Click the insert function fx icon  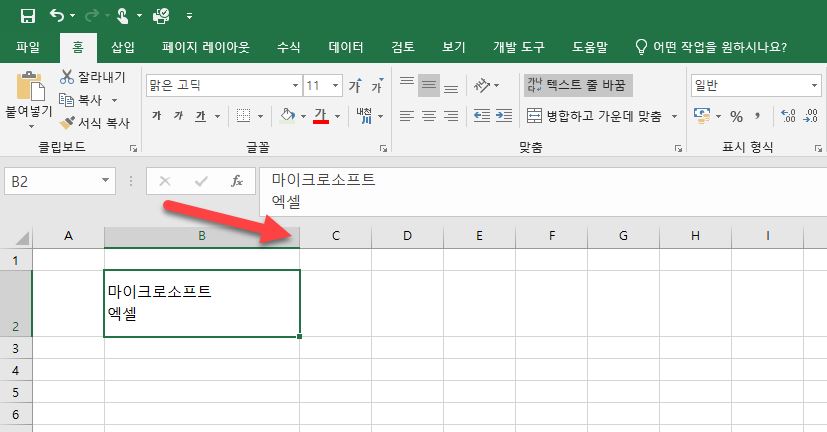237,181
